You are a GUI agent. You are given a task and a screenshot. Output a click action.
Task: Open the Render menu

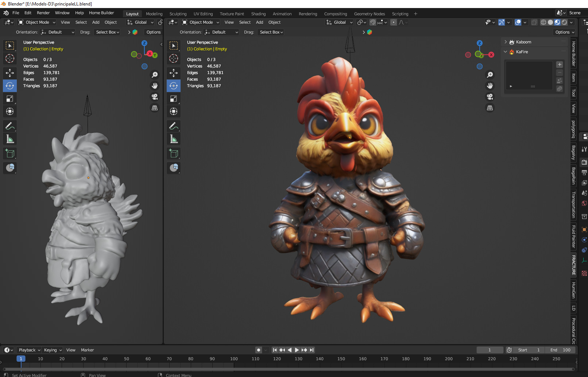point(43,13)
